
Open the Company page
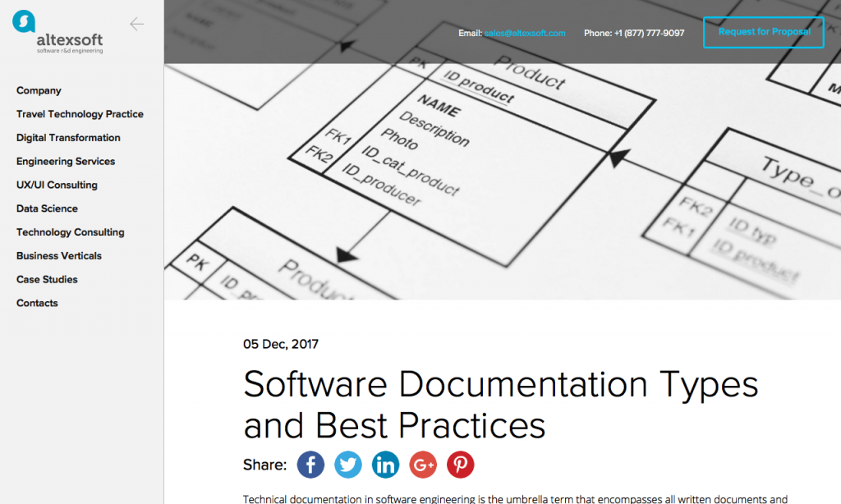coord(39,90)
